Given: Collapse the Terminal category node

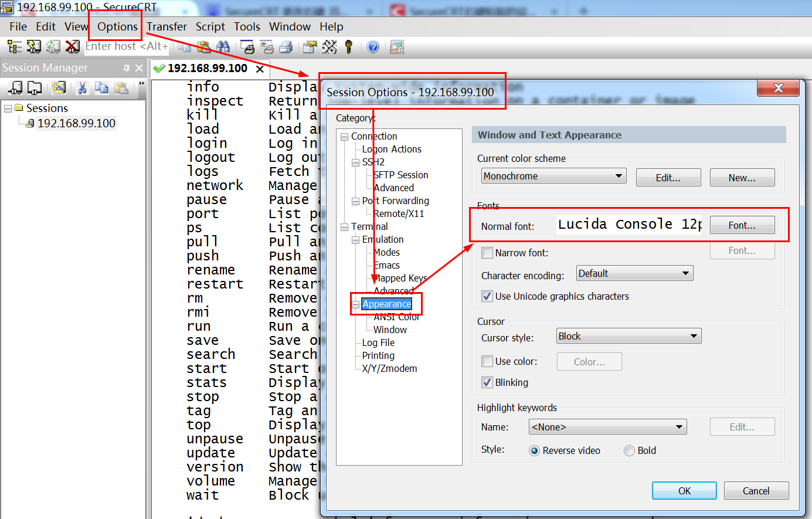Looking at the screenshot, I should [345, 227].
